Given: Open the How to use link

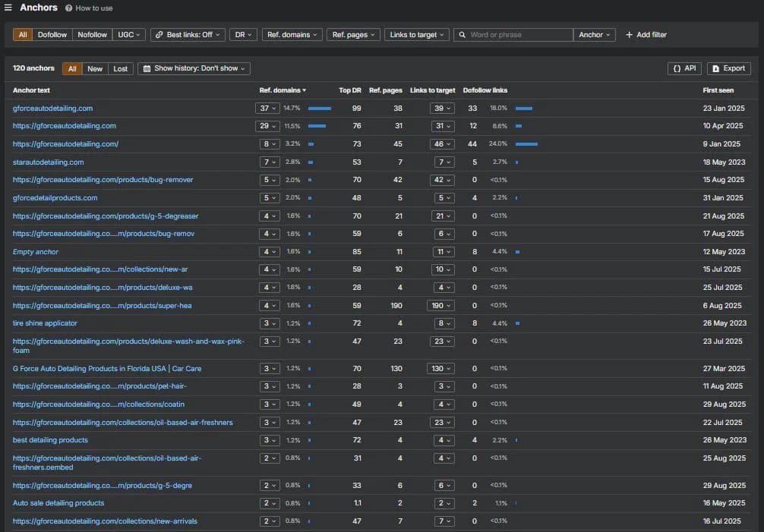Looking at the screenshot, I should [x=94, y=8].
